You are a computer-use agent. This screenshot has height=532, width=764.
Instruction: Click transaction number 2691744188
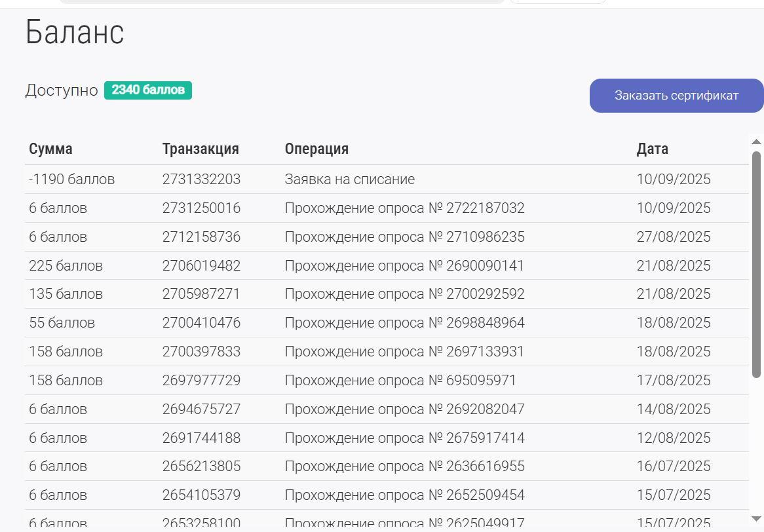(201, 438)
